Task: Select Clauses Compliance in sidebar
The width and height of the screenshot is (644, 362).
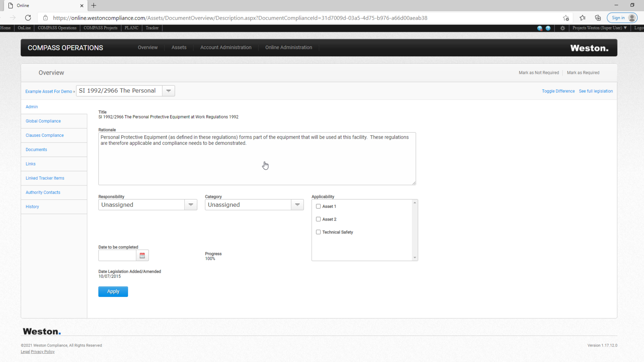Action: click(x=45, y=135)
